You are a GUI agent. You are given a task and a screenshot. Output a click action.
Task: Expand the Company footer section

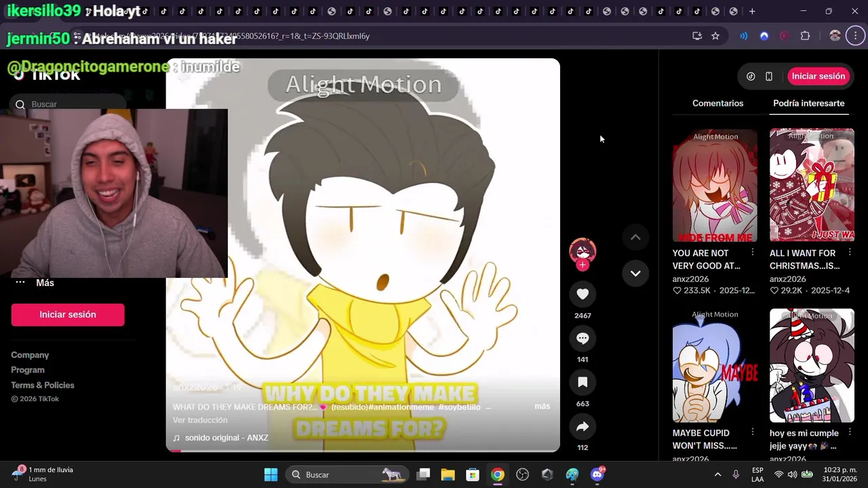[30, 355]
